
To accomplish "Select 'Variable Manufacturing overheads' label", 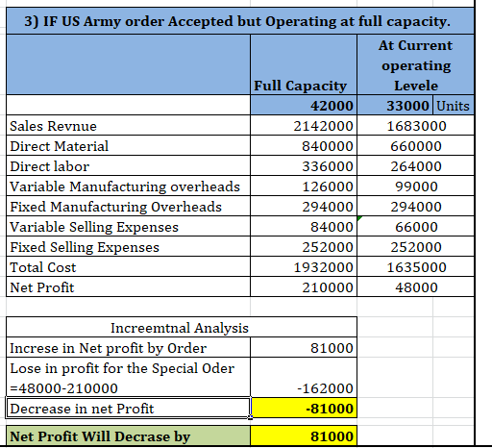I will tap(128, 186).
